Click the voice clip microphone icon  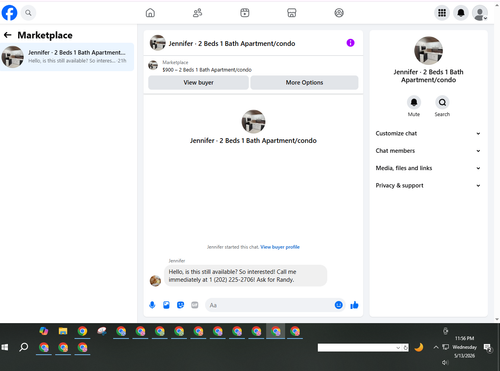point(152,305)
